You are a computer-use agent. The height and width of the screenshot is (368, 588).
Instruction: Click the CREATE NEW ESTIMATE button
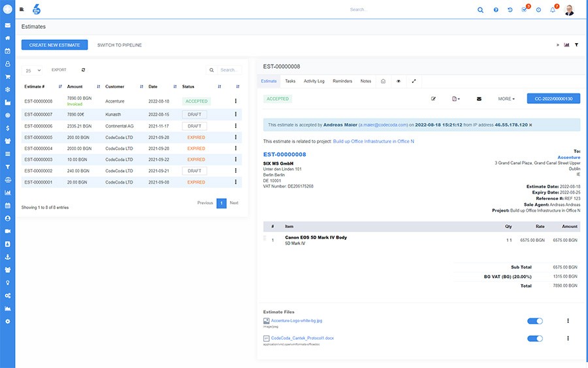coord(55,45)
